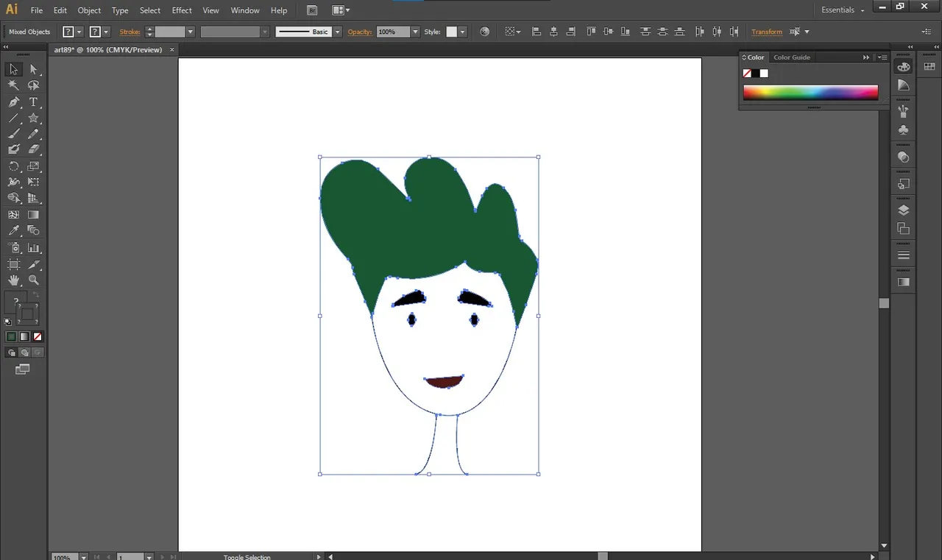The width and height of the screenshot is (942, 560).
Task: Open the Window menu
Action: click(x=245, y=10)
